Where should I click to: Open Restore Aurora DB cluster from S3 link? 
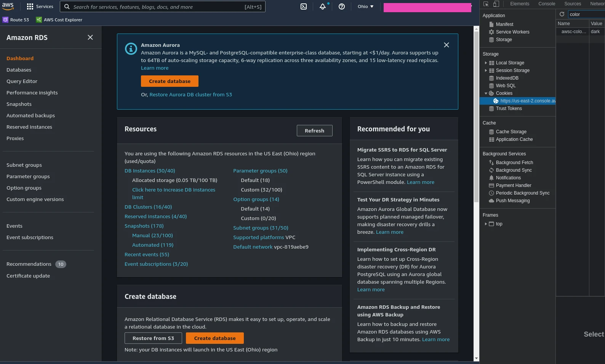pos(191,95)
